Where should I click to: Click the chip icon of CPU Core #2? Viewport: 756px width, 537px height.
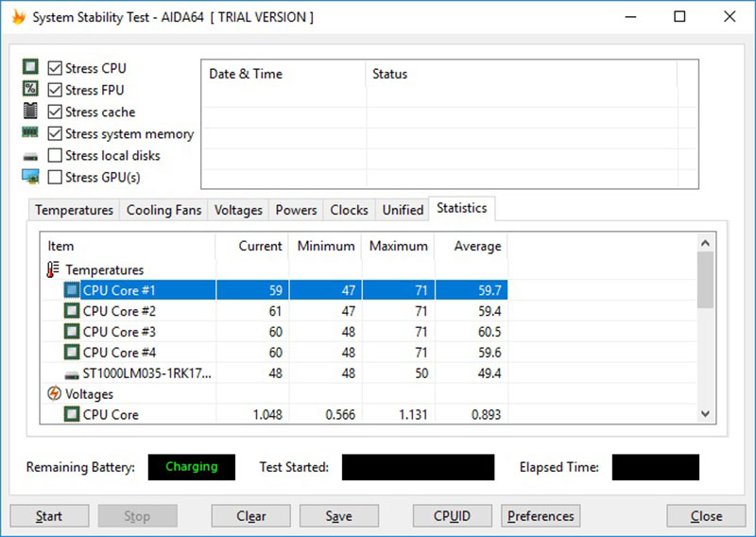tap(72, 311)
